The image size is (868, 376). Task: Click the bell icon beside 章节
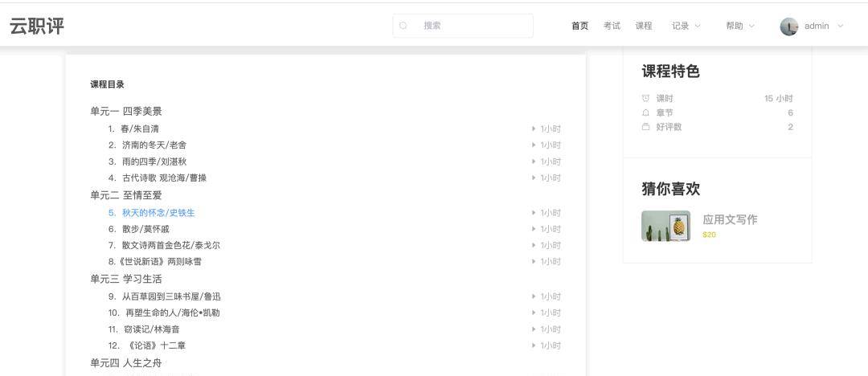645,112
